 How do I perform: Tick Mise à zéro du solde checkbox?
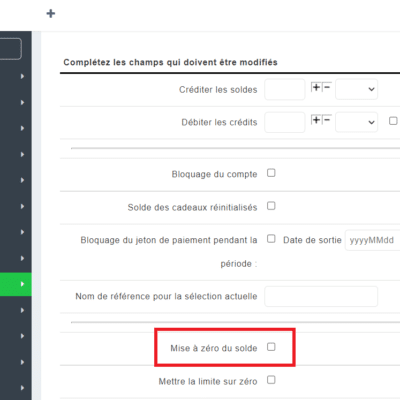[271, 347]
